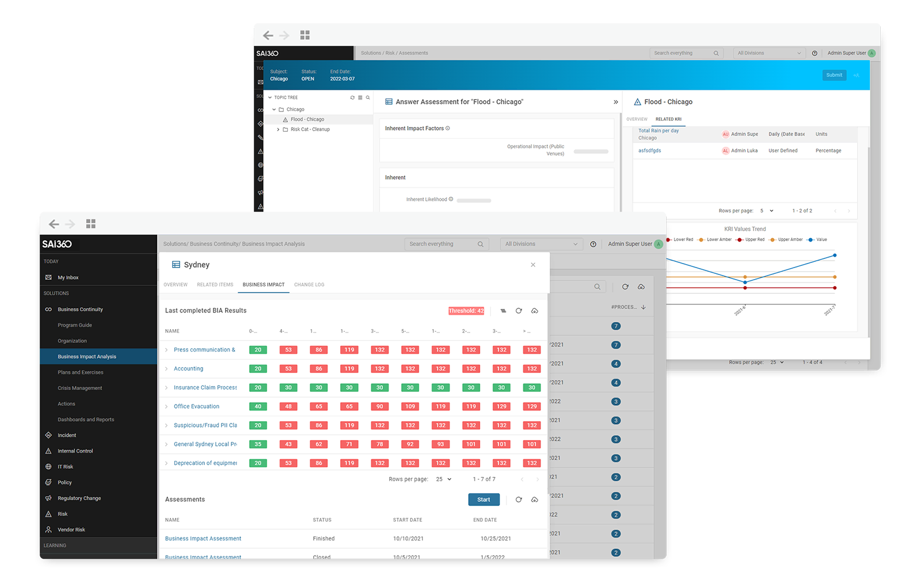Image resolution: width=921 pixels, height=588 pixels.
Task: Open the filter icon next to Threshold
Action: coord(503,311)
